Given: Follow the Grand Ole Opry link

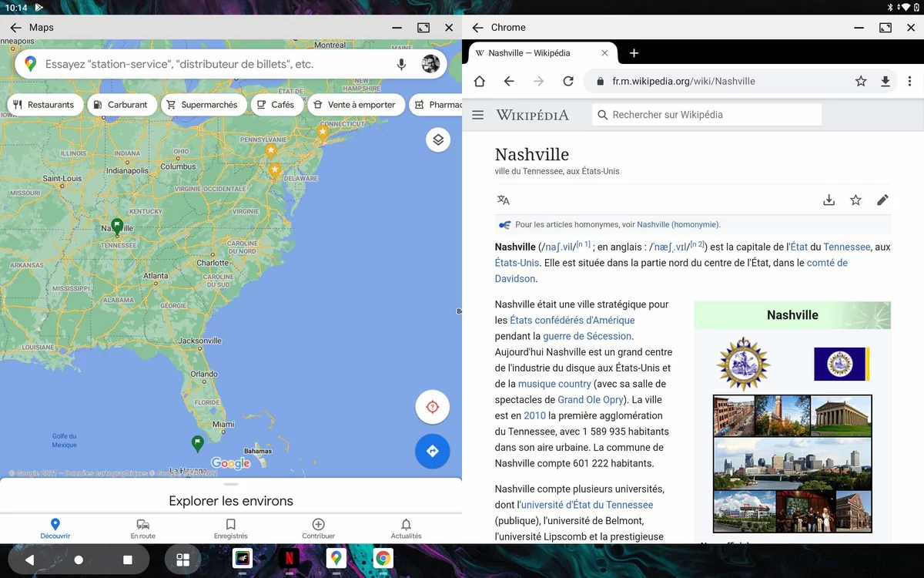Looking at the screenshot, I should coord(591,400).
